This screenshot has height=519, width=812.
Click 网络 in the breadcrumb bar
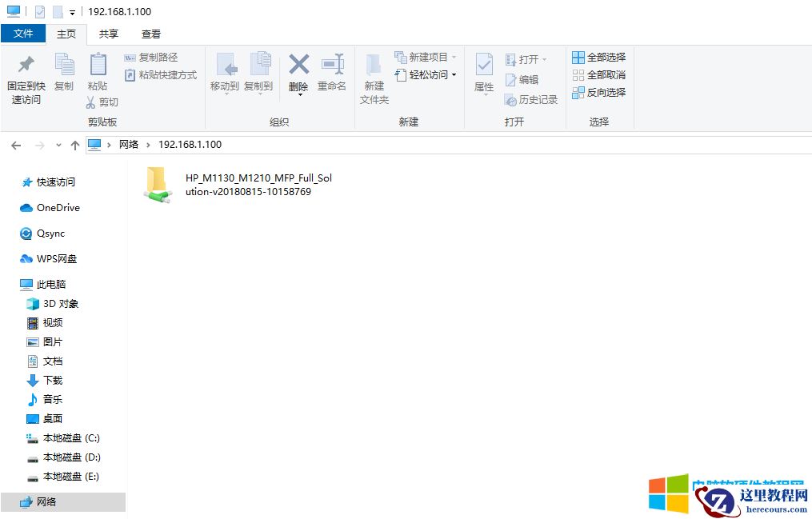[127, 145]
